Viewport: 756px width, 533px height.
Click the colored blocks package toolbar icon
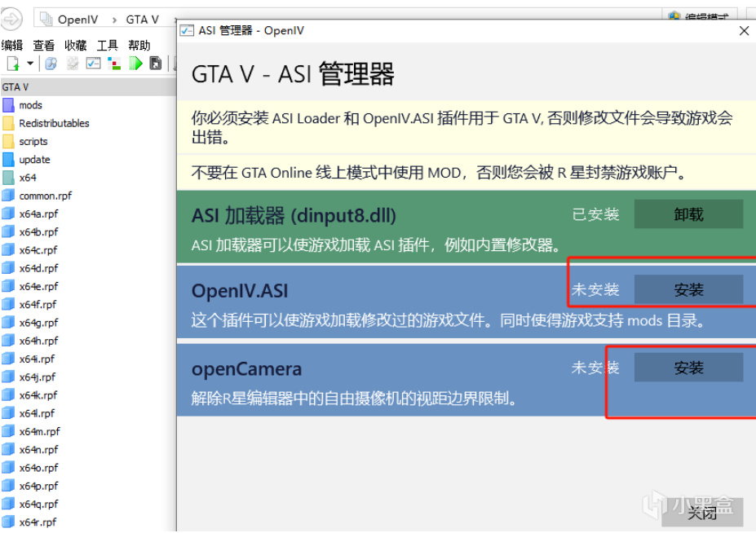pyautogui.click(x=114, y=63)
